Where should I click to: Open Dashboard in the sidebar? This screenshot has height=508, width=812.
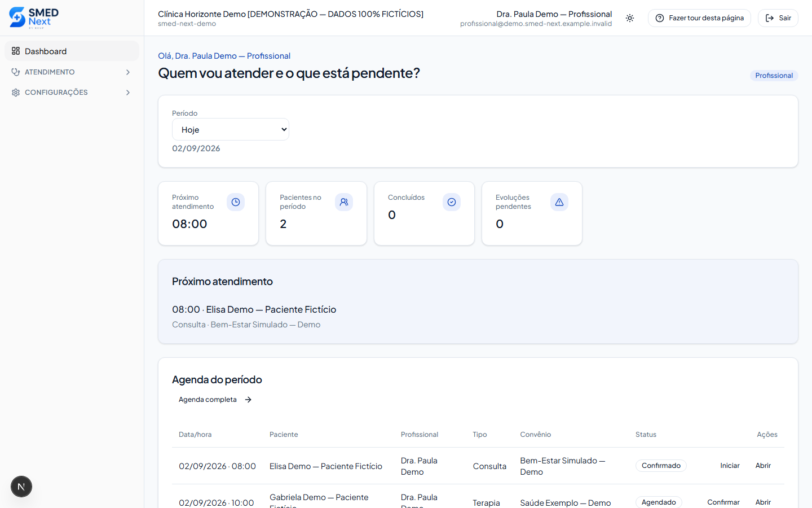[x=72, y=51]
